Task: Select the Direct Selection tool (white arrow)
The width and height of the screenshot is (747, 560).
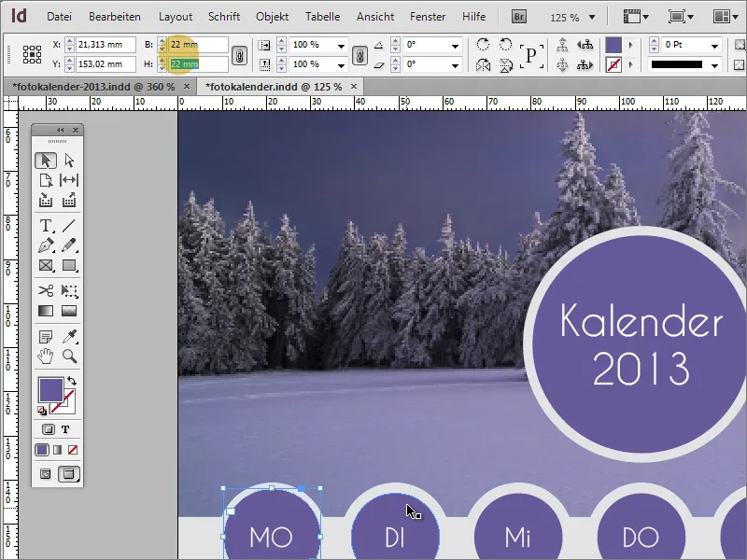Action: pyautogui.click(x=69, y=161)
